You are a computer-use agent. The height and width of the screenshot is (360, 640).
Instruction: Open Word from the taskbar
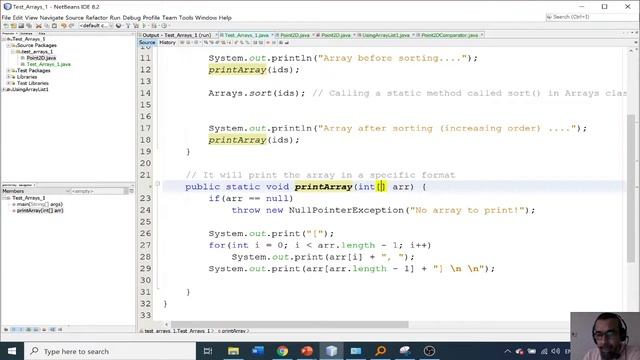pos(258,351)
